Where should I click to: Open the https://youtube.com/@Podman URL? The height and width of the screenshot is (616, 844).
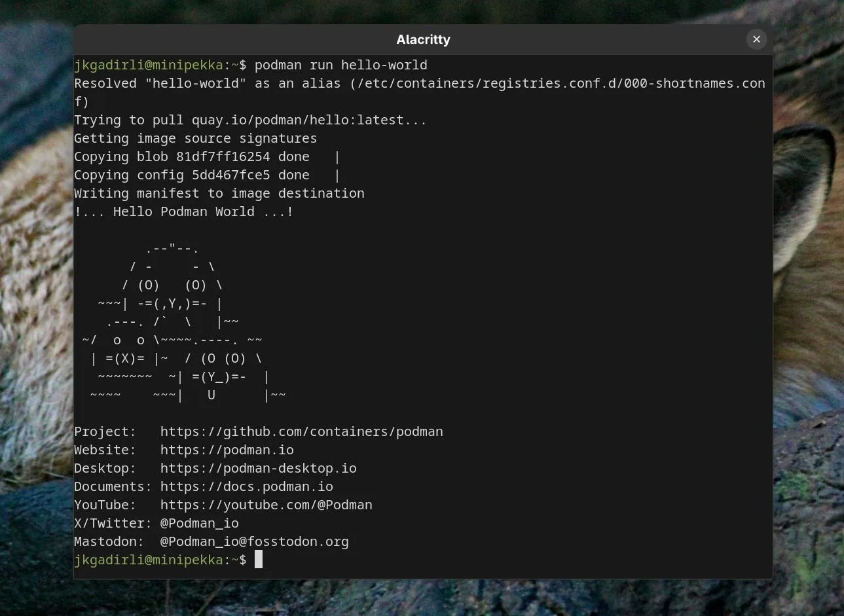click(x=266, y=505)
